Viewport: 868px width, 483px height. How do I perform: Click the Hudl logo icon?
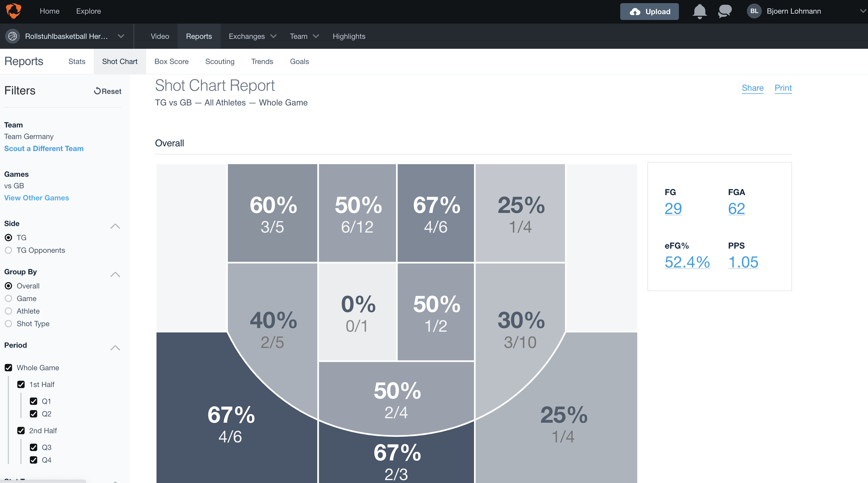tap(13, 11)
